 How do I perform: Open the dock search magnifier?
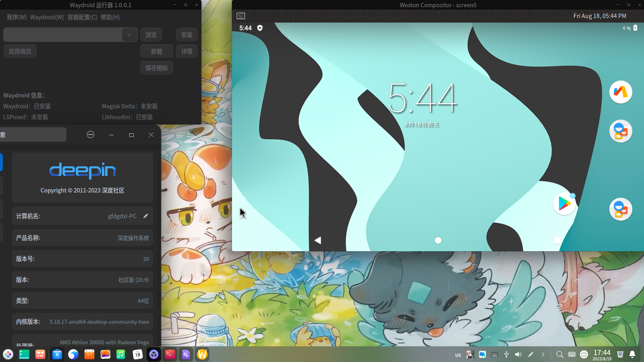[560, 354]
